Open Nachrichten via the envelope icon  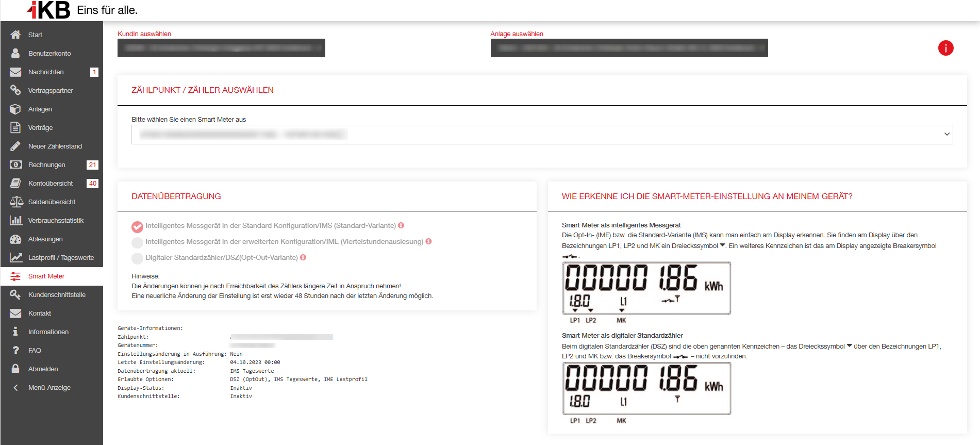coord(15,72)
